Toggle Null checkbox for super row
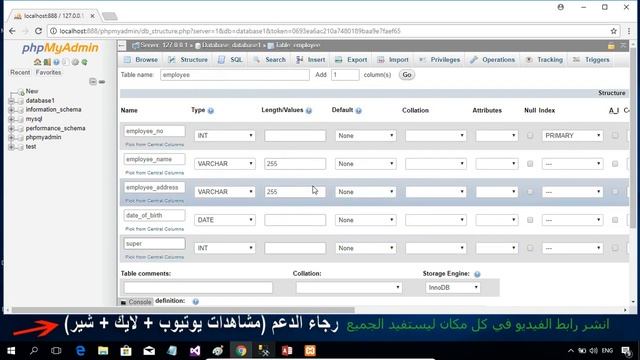Viewport: 640px width, 360px height. pos(530,248)
